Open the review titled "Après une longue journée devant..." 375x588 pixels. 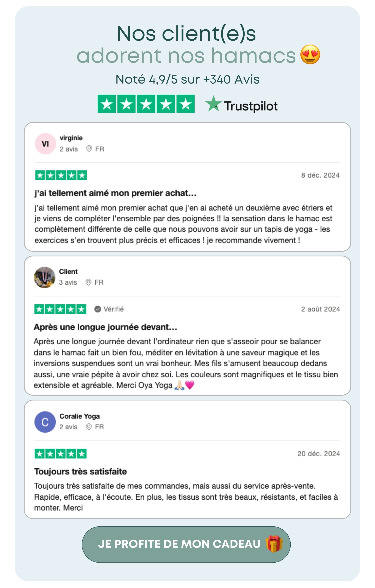click(105, 327)
